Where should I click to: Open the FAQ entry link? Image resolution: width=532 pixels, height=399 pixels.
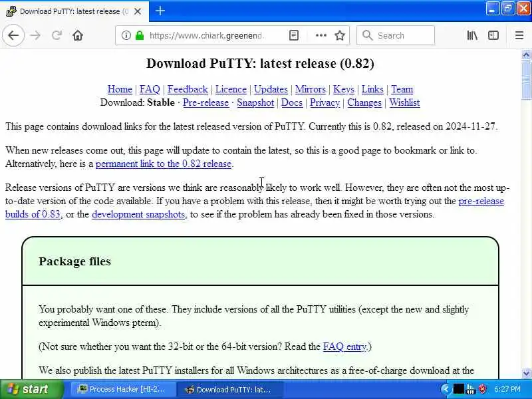(344, 346)
